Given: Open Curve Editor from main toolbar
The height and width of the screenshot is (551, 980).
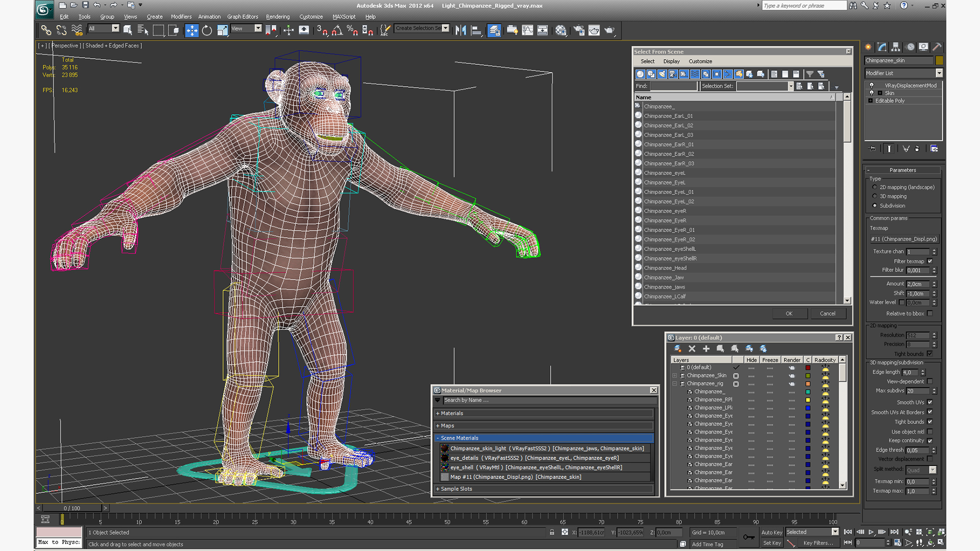Looking at the screenshot, I should 527,31.
